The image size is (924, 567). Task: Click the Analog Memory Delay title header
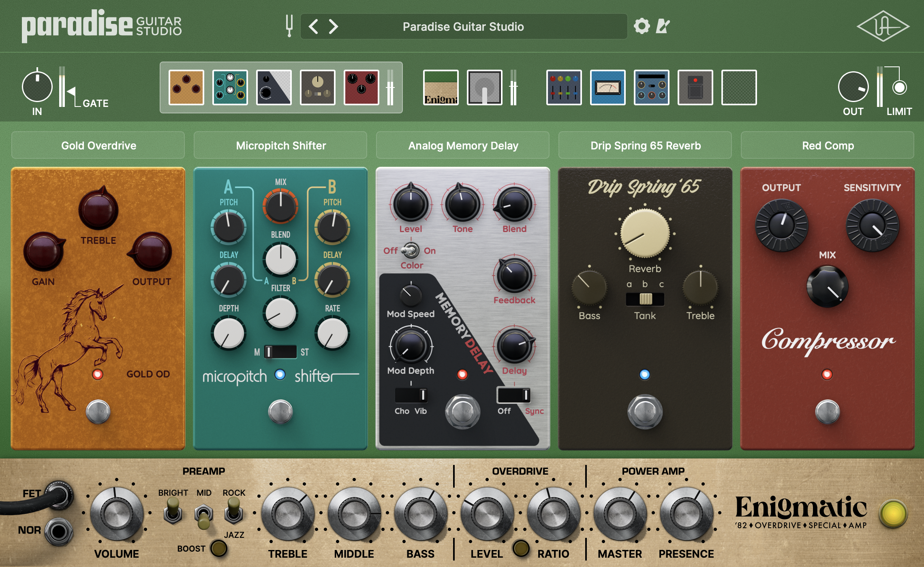[x=463, y=145]
